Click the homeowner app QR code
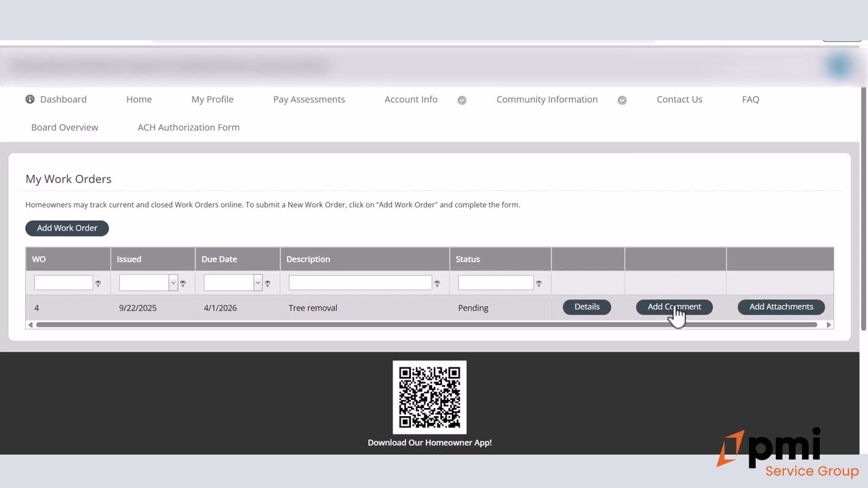 (430, 397)
